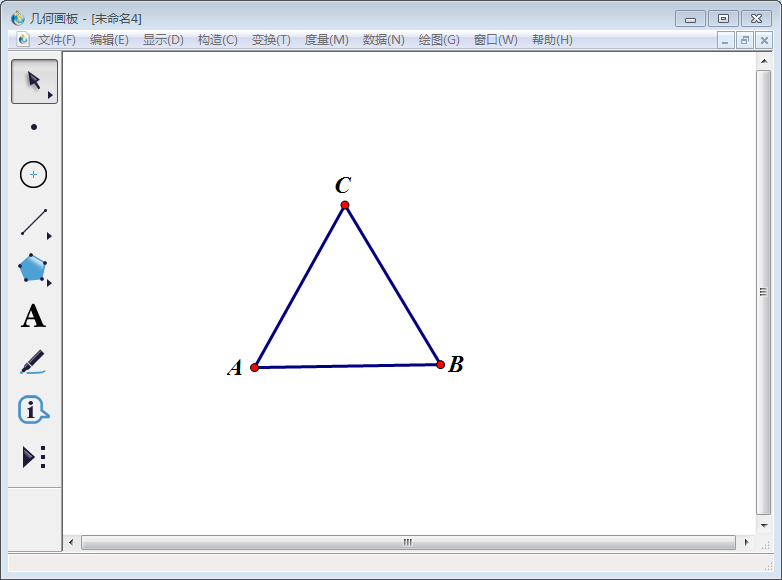This screenshot has width=782, height=580.
Task: Open the 度量(M) menu
Action: point(326,40)
